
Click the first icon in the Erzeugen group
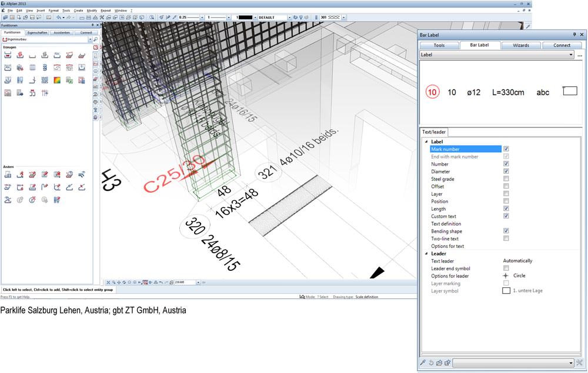click(x=8, y=55)
